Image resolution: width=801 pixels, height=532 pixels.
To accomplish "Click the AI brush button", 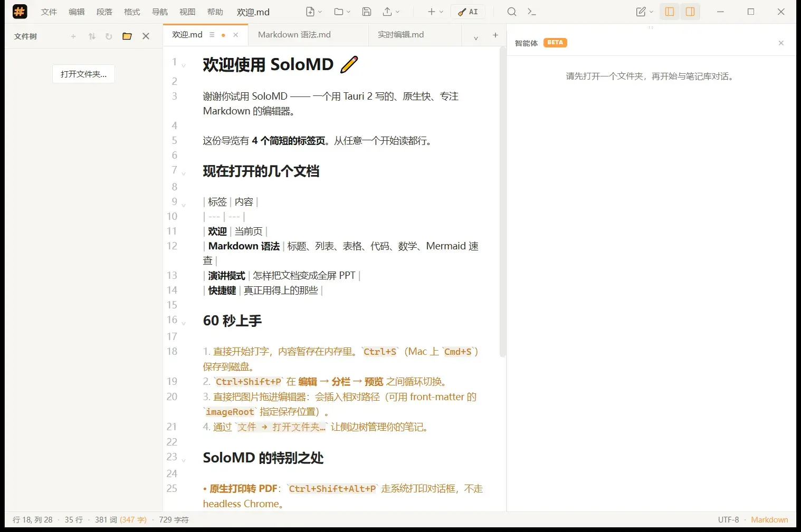I will tap(468, 12).
